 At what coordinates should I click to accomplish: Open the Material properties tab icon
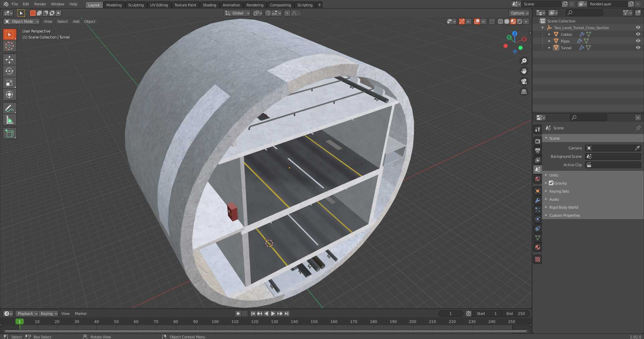tap(538, 247)
